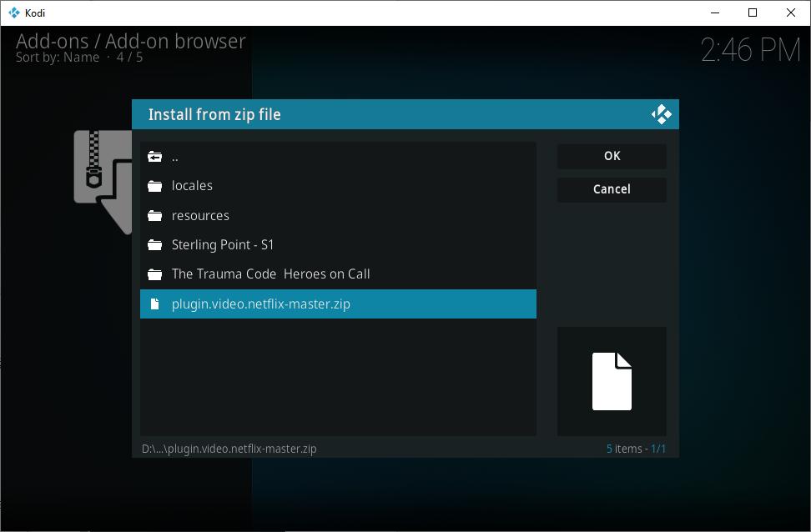Close the Kodi window
Screen dimensions: 811x532
click(x=791, y=13)
